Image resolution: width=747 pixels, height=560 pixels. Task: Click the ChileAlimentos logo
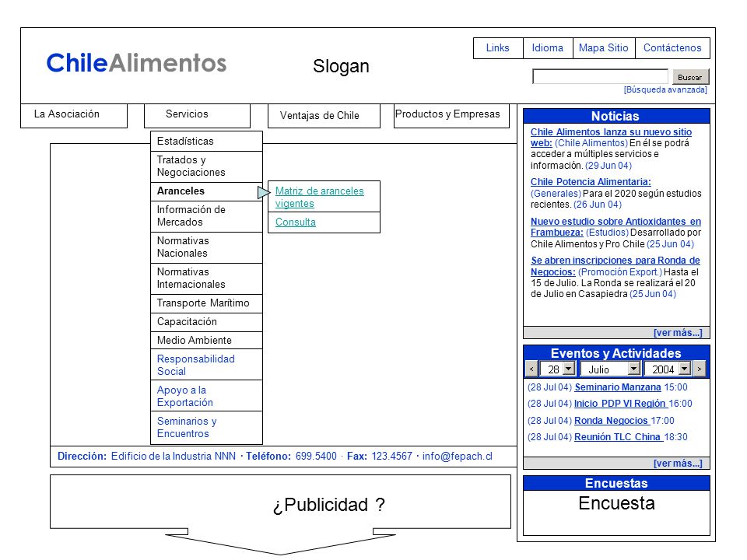tap(136, 63)
